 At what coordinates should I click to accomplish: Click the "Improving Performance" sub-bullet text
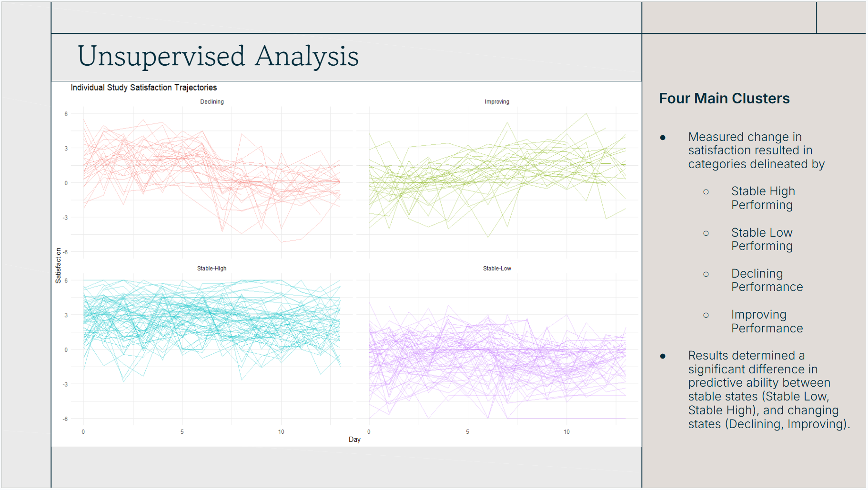coord(767,321)
